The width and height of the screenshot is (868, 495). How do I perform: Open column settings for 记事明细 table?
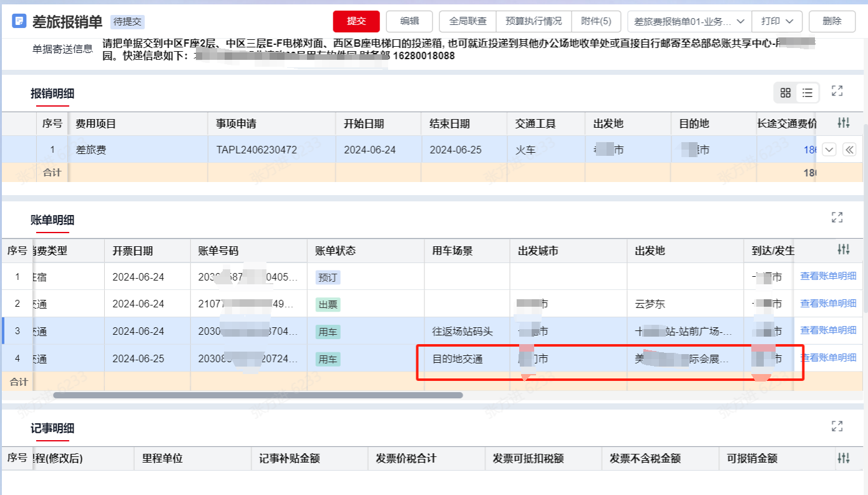pyautogui.click(x=843, y=458)
